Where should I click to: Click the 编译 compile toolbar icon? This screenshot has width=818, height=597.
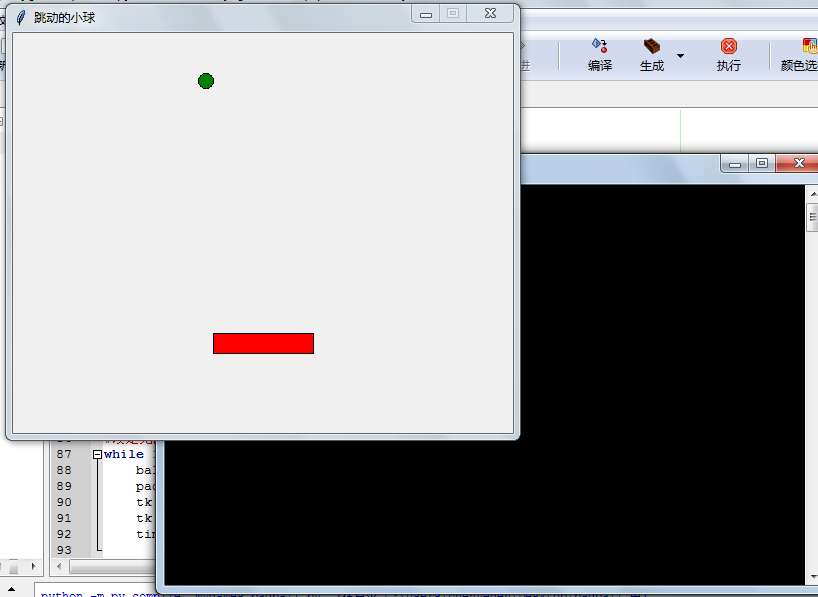click(599, 46)
